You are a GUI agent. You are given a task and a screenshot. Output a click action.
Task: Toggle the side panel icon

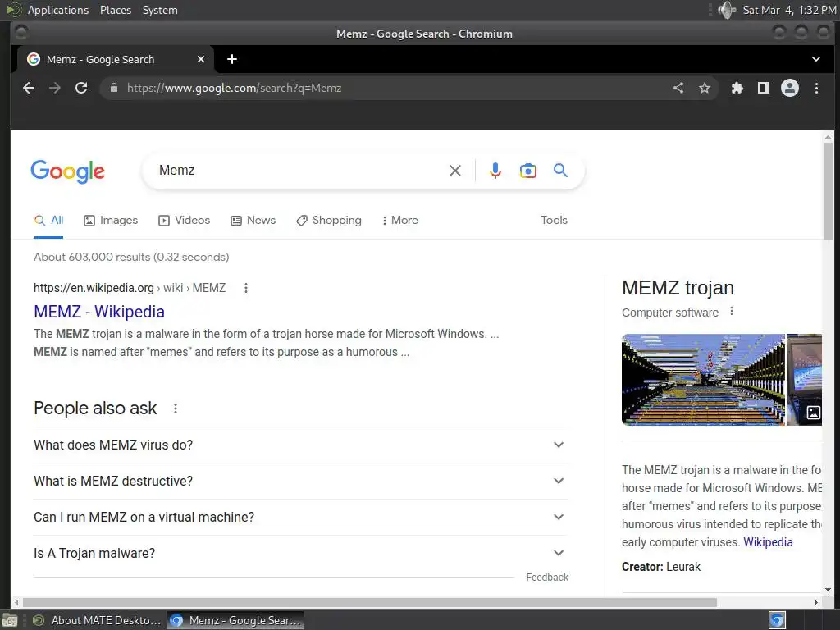pos(764,88)
